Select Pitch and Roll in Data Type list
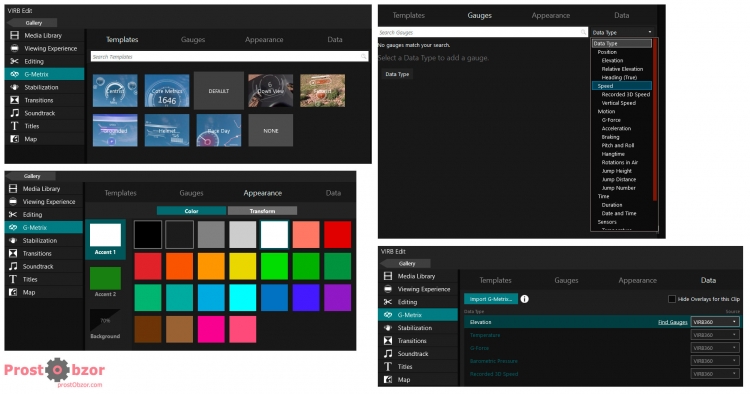This screenshot has height=394, width=750. click(x=618, y=145)
